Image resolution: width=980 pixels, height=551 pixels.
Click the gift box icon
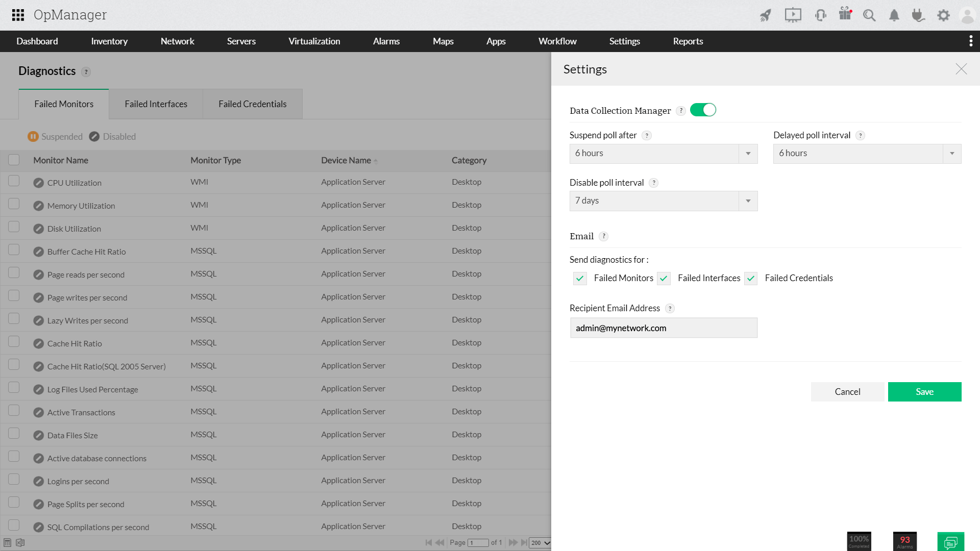[845, 14]
